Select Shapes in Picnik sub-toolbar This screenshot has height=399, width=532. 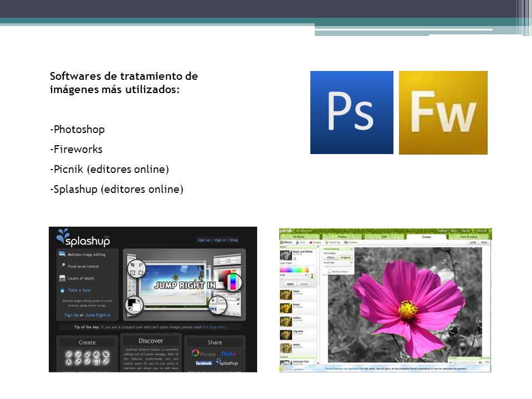[315, 242]
